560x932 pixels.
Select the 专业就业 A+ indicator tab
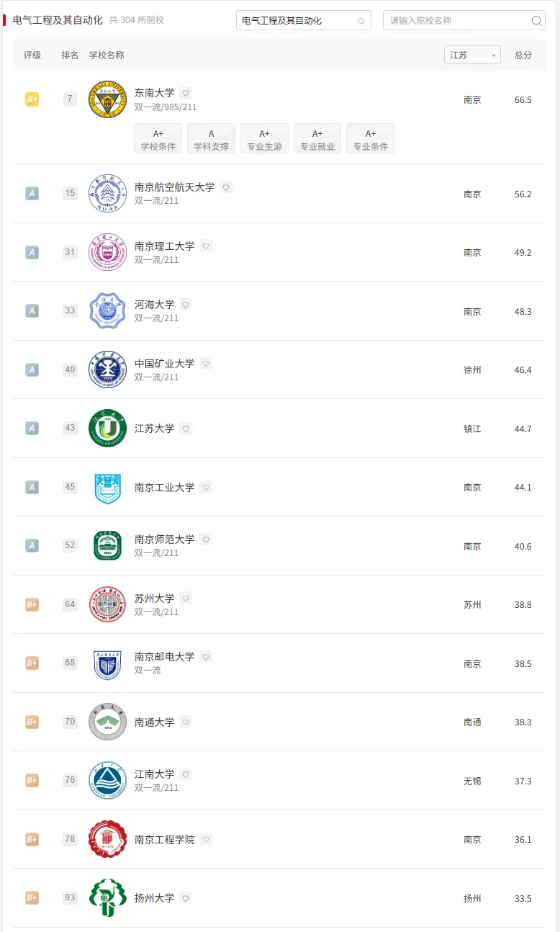317,139
